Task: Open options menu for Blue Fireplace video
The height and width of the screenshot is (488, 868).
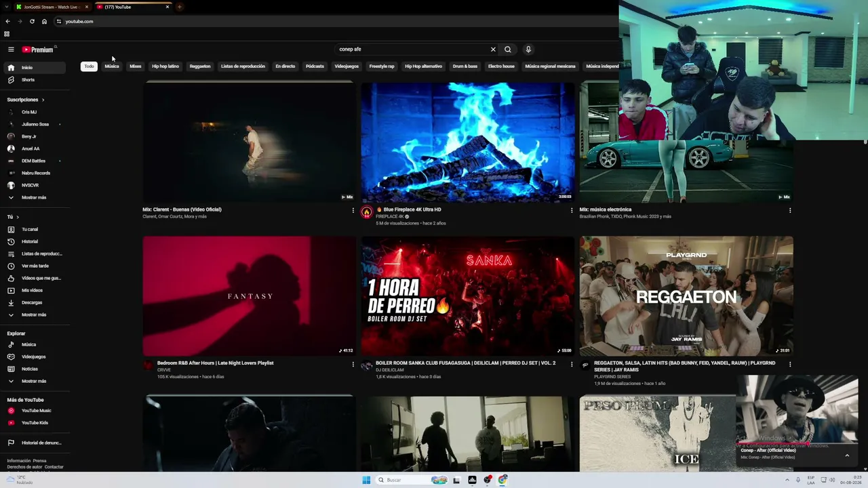Action: (x=572, y=211)
